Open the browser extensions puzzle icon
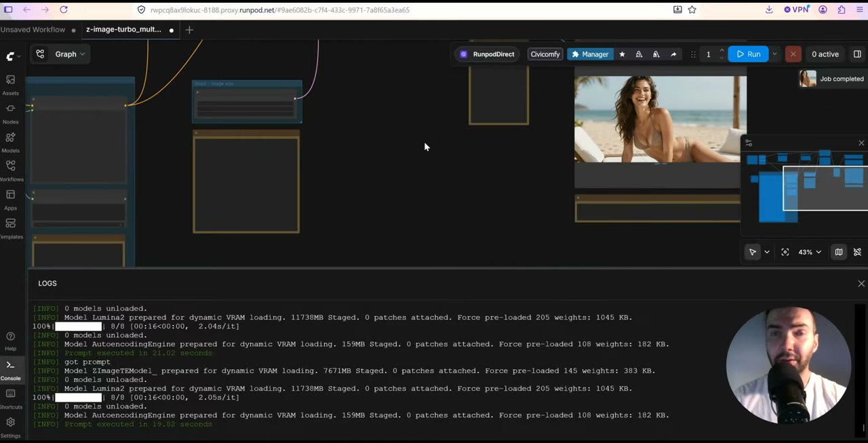 (x=842, y=9)
